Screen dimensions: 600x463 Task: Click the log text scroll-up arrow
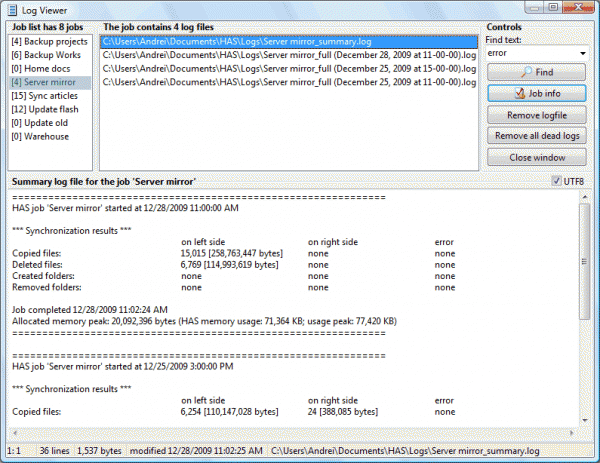coord(585,197)
